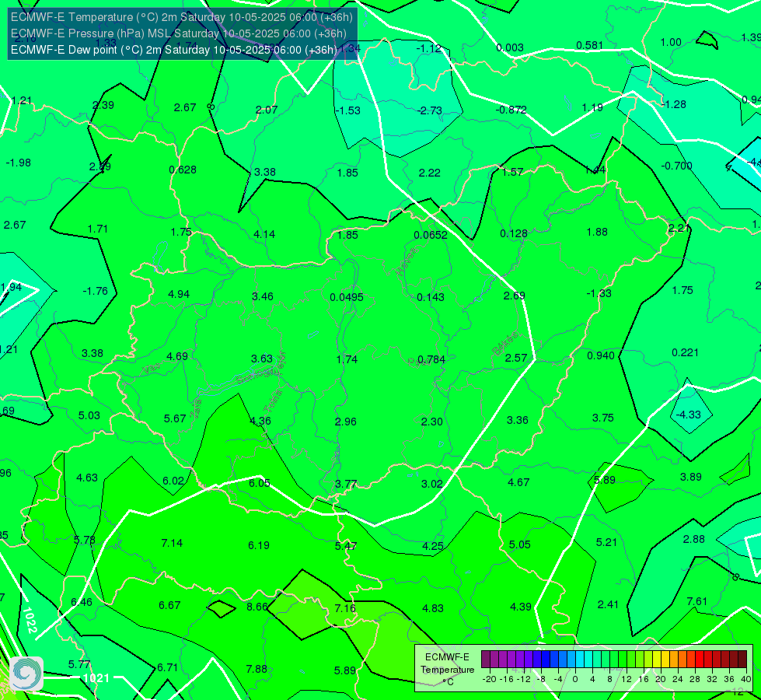Pick the yellow legend swatch right of 20
Image resolution: width=761 pixels, height=700 pixels.
[665, 660]
